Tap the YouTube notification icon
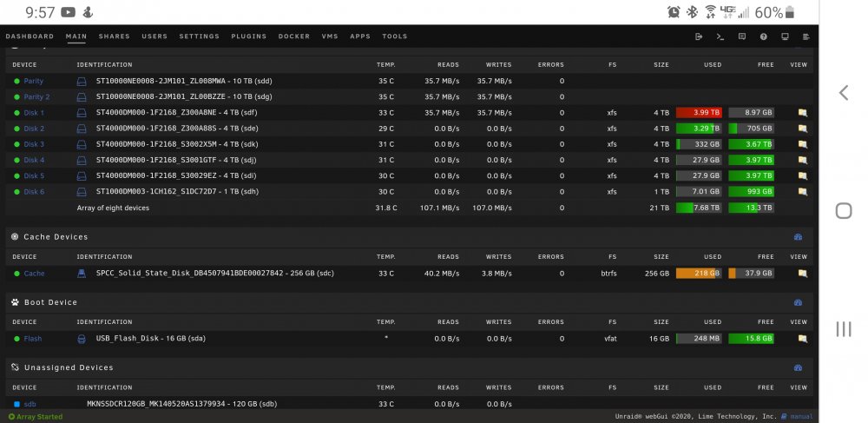This screenshot has height=423, width=868. [68, 12]
